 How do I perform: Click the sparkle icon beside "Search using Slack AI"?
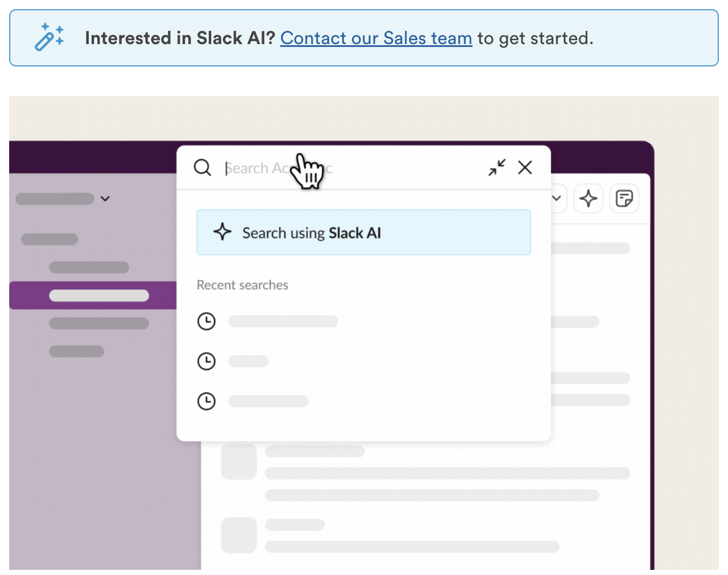223,233
